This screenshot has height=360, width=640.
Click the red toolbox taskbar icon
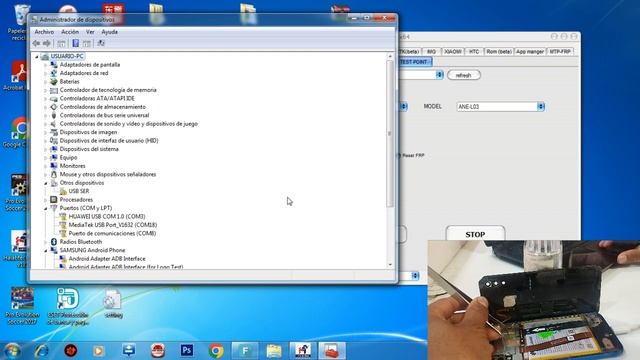point(331,350)
